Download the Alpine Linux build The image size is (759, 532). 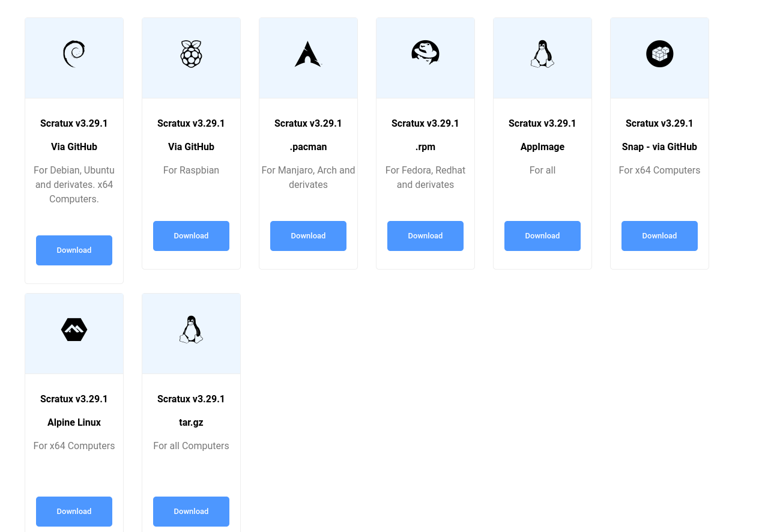74,512
